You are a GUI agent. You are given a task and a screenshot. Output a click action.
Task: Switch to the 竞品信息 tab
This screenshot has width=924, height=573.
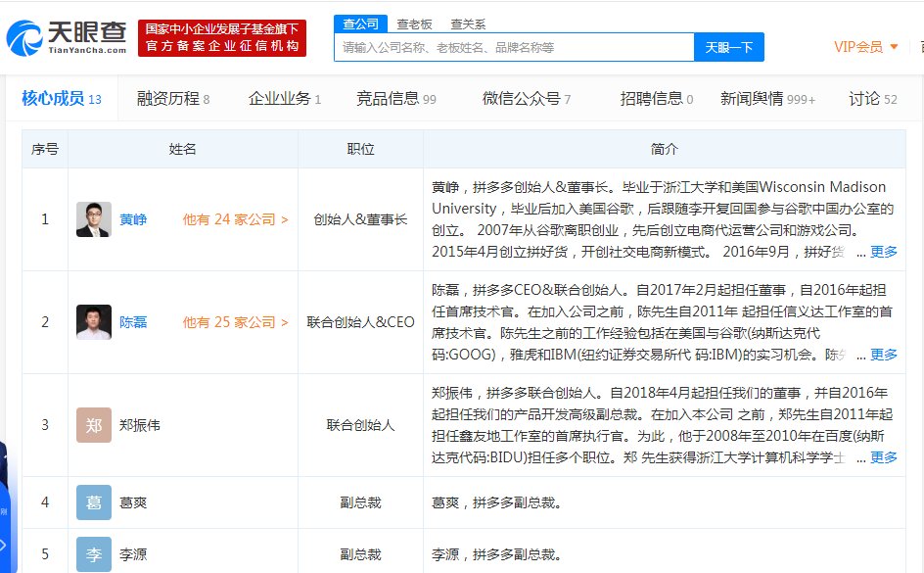point(396,99)
